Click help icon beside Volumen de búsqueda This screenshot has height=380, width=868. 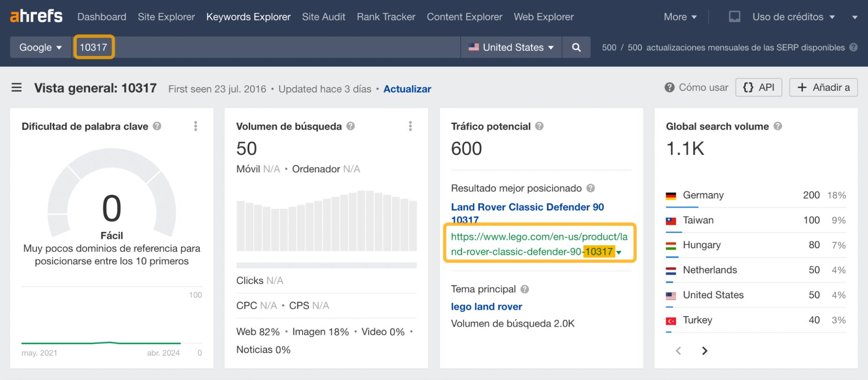(350, 126)
